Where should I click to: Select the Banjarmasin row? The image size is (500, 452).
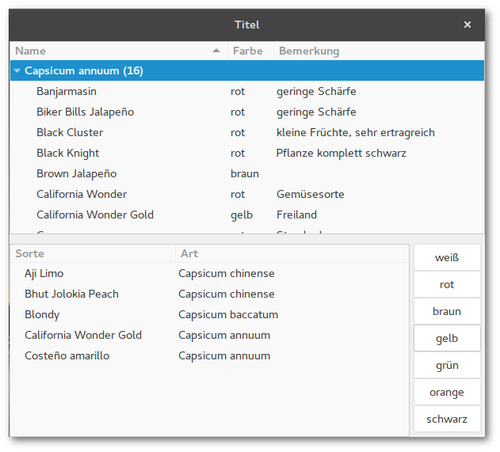point(247,91)
